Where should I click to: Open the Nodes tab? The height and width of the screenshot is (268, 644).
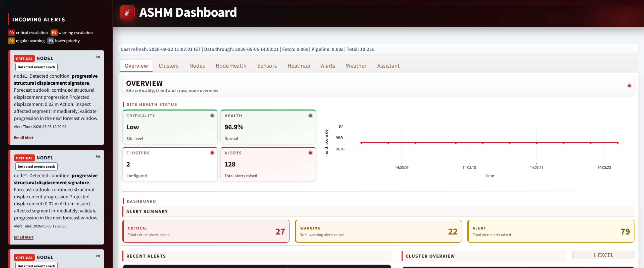point(197,66)
